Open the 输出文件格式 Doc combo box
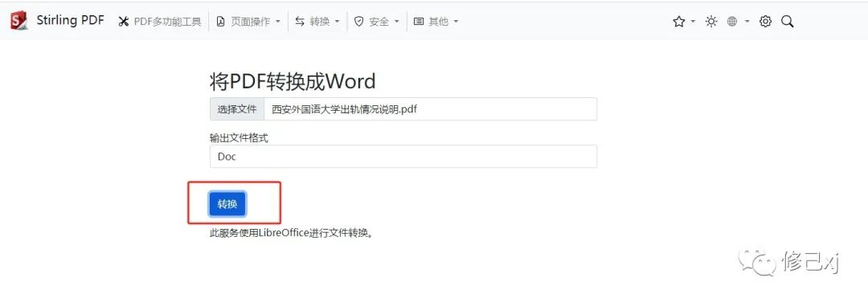This screenshot has height=302, width=868. tap(403, 157)
